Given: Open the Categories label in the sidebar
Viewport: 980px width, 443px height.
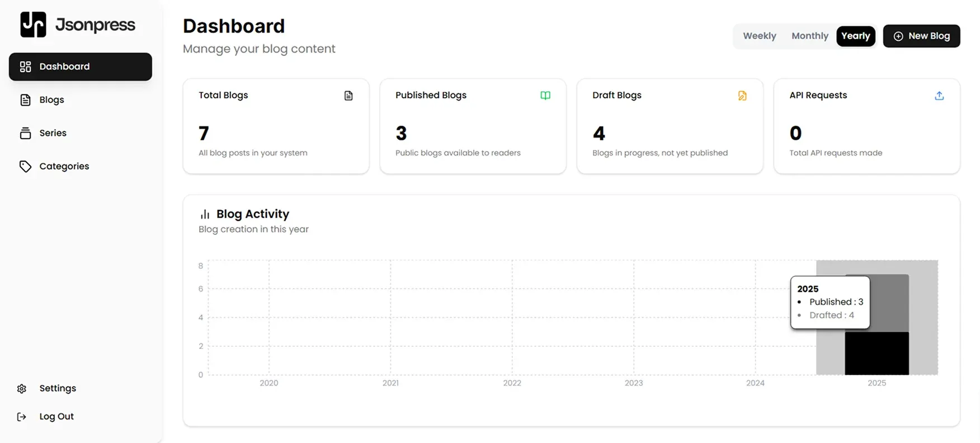Looking at the screenshot, I should click(x=64, y=166).
